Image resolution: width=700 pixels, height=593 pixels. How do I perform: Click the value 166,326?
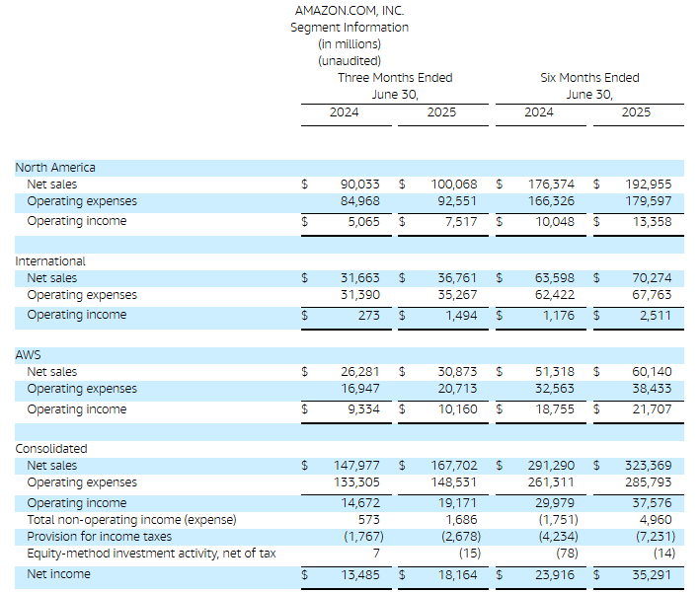pos(551,201)
